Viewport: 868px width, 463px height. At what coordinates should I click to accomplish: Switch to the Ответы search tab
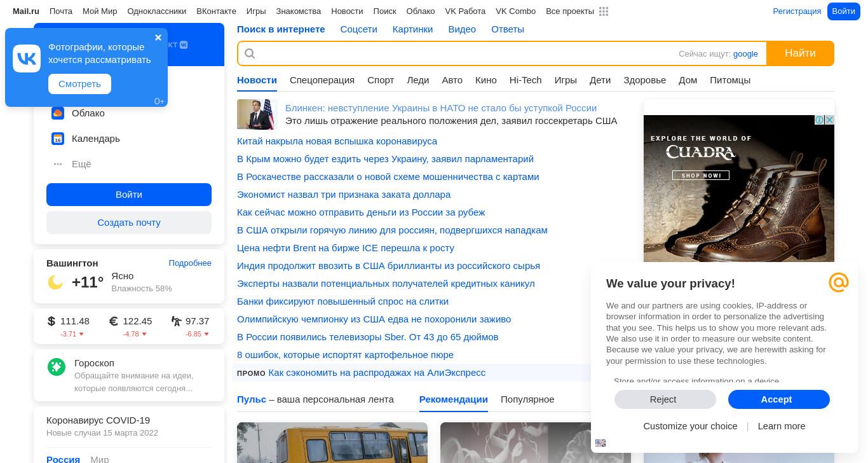(508, 29)
